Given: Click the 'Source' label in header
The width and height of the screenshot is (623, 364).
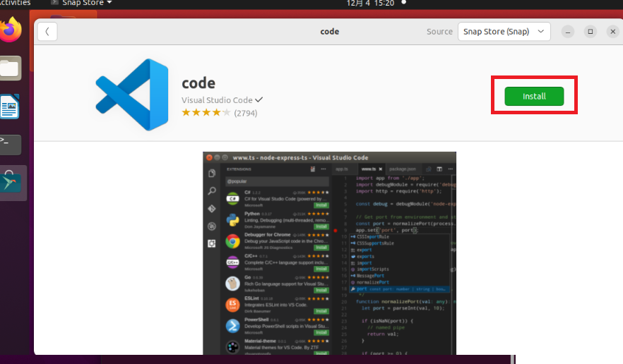Looking at the screenshot, I should (439, 31).
